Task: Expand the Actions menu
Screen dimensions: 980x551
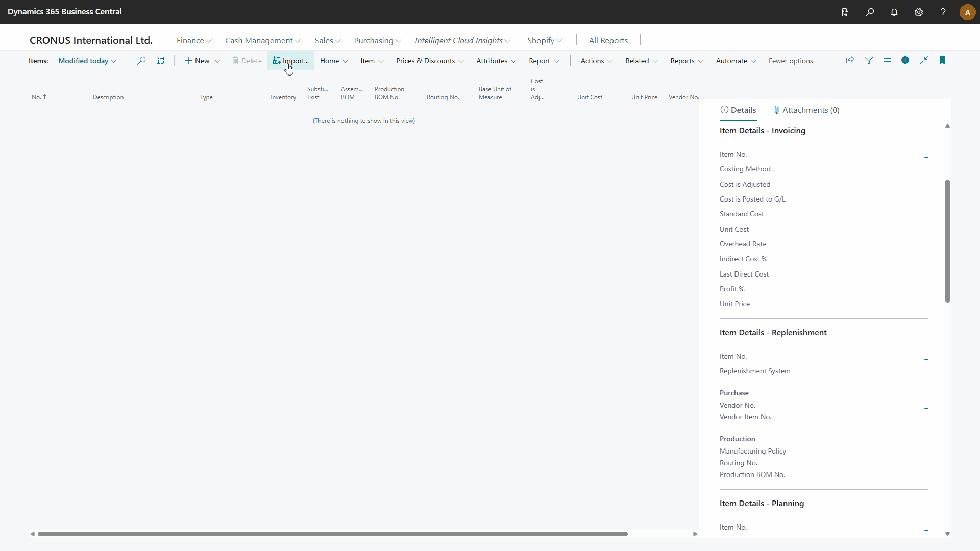Action: (x=597, y=61)
